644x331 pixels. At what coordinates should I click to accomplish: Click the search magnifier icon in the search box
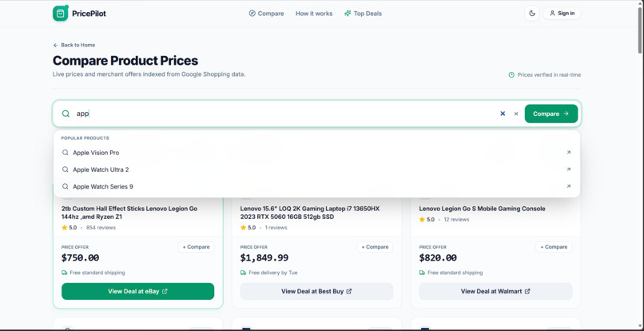click(x=66, y=114)
